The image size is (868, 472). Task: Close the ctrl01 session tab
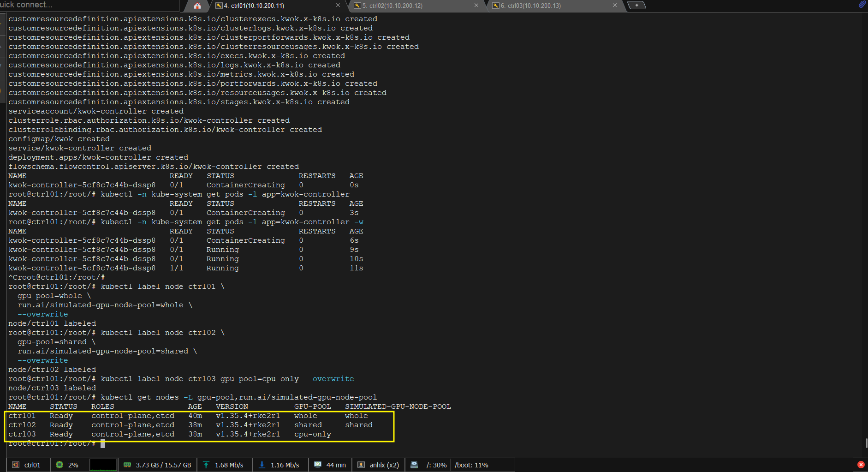[338, 6]
